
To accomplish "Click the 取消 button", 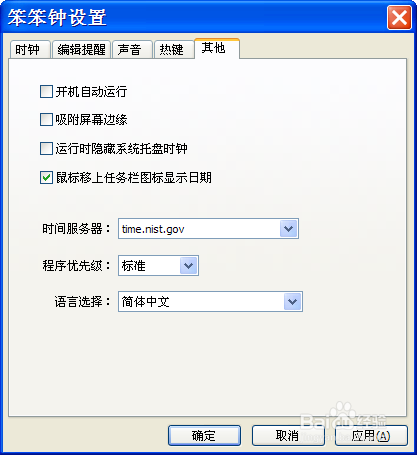I will (288, 435).
